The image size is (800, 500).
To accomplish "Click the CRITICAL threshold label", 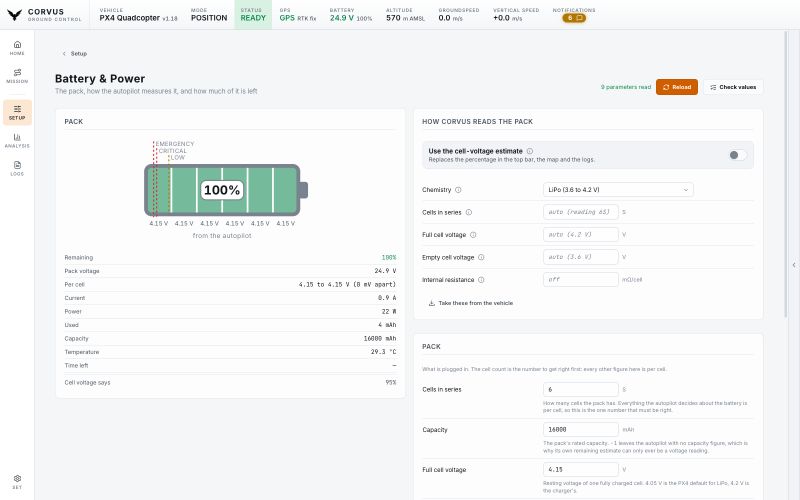I will pyautogui.click(x=173, y=151).
